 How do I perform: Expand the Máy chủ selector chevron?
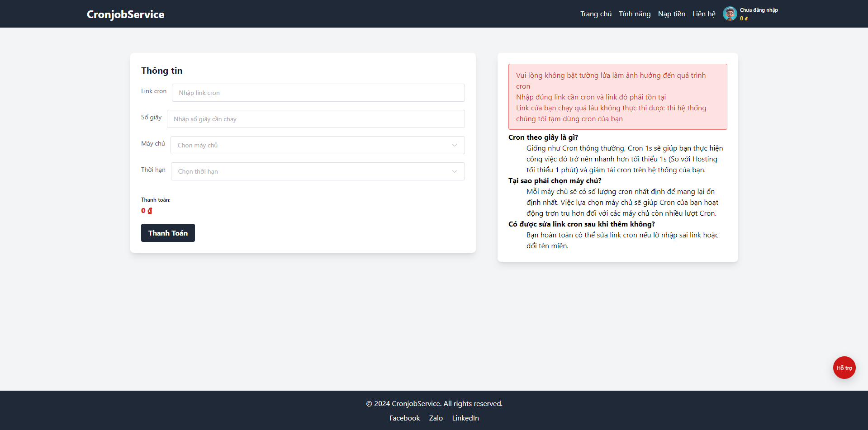pyautogui.click(x=455, y=145)
